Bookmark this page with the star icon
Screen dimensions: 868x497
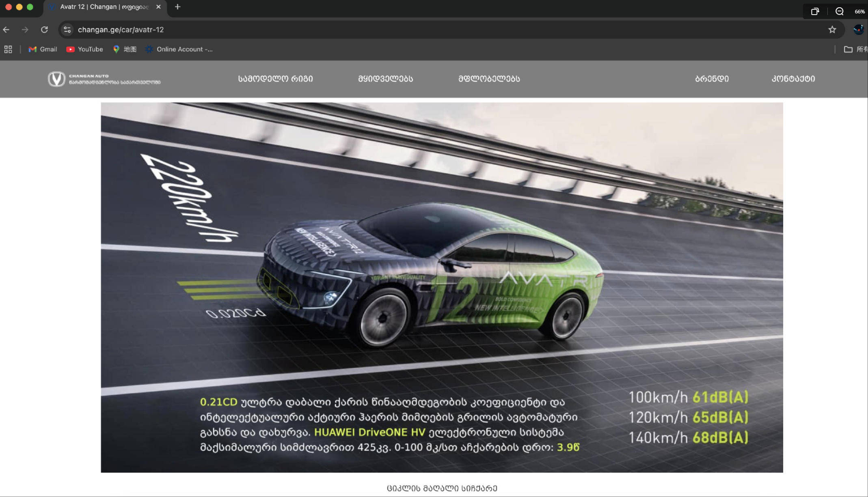832,30
